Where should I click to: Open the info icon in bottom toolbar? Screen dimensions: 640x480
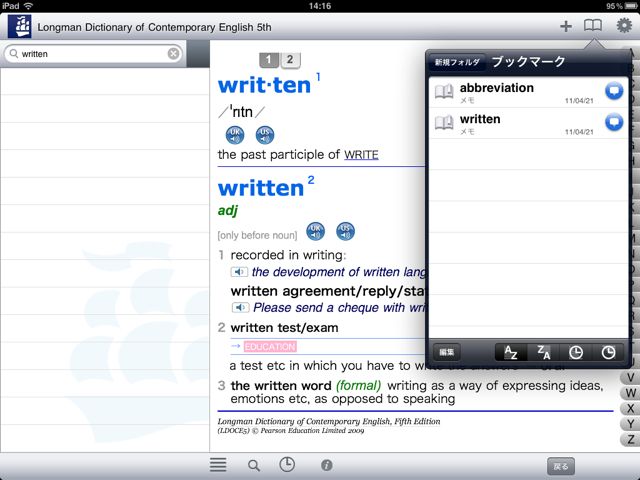click(327, 465)
